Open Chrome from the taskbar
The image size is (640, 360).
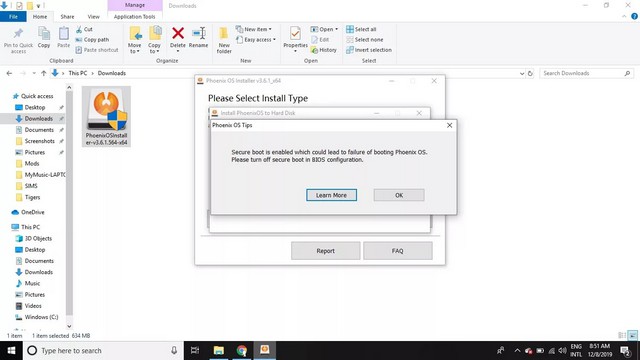[x=242, y=351]
